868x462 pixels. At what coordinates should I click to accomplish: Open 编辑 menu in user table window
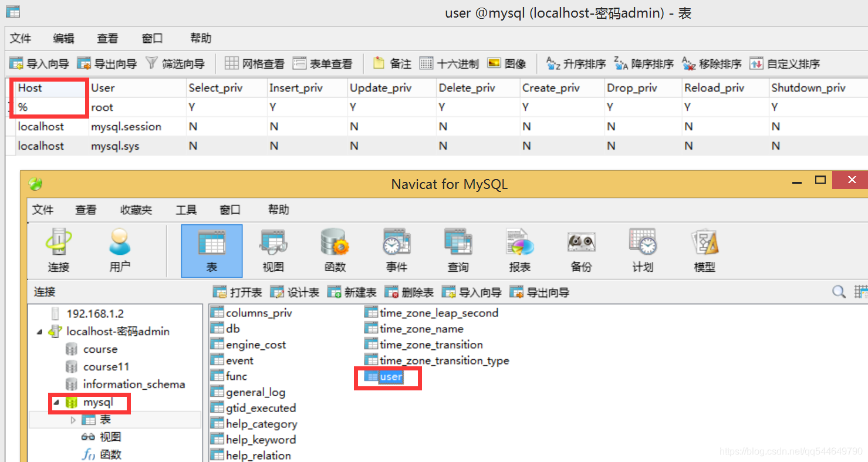pyautogui.click(x=63, y=38)
